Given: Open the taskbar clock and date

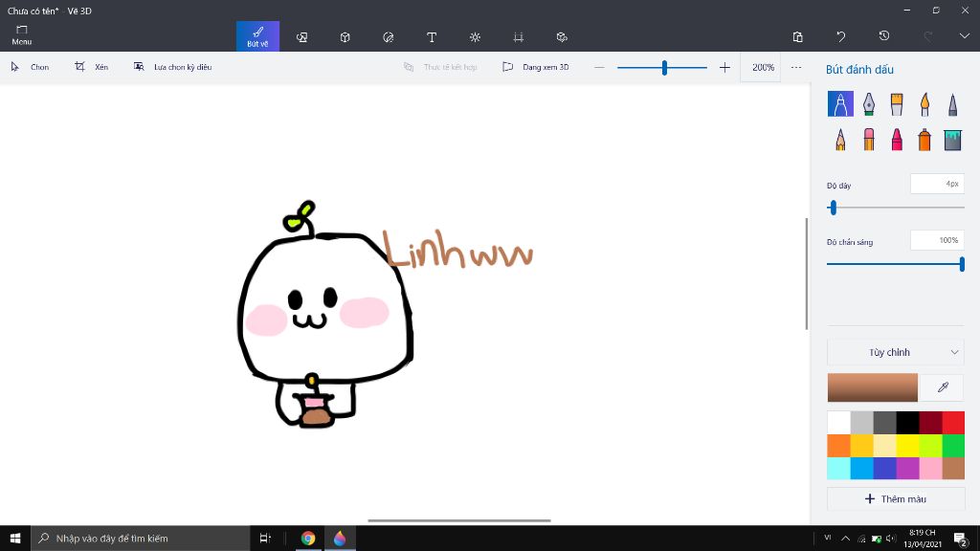Looking at the screenshot, I should tap(923, 538).
